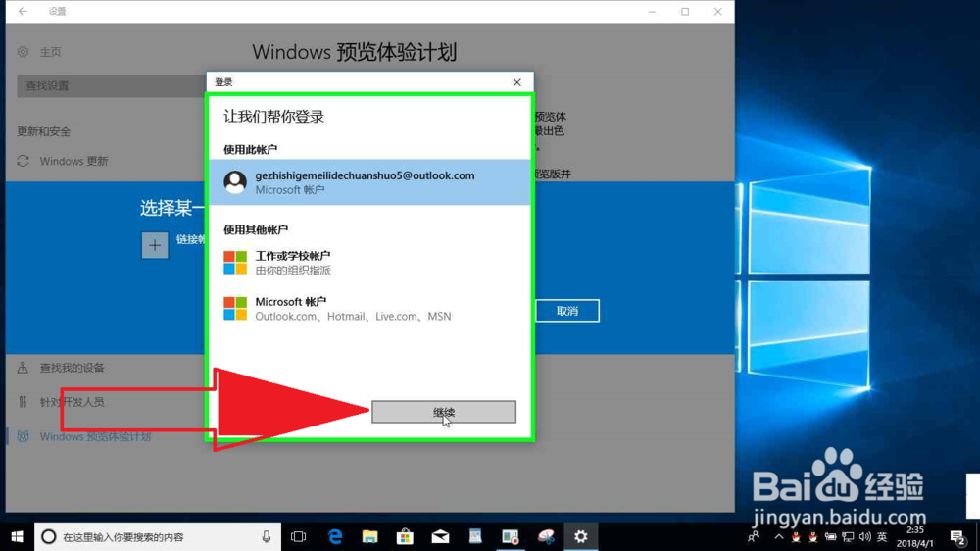
Task: Click the Cortana microphone icon
Action: click(x=267, y=536)
